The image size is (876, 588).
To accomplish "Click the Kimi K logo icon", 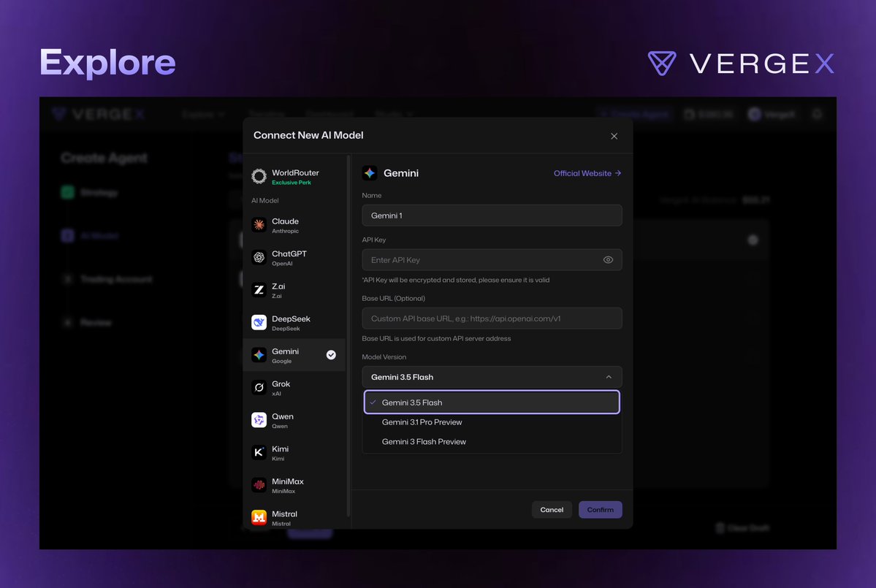I will click(259, 452).
